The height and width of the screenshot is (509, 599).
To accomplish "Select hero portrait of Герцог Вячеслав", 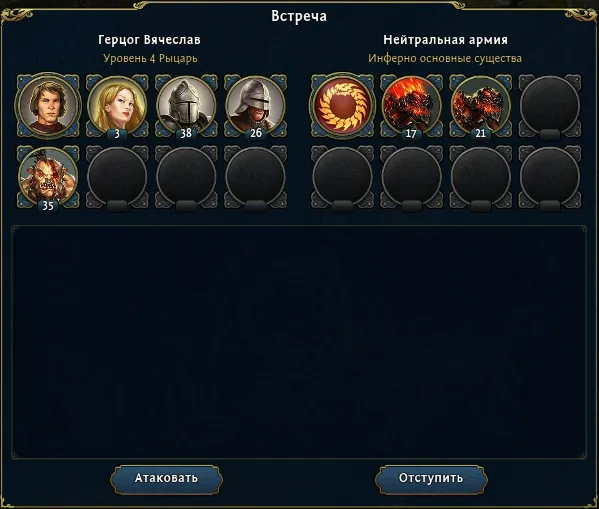I will (48, 105).
